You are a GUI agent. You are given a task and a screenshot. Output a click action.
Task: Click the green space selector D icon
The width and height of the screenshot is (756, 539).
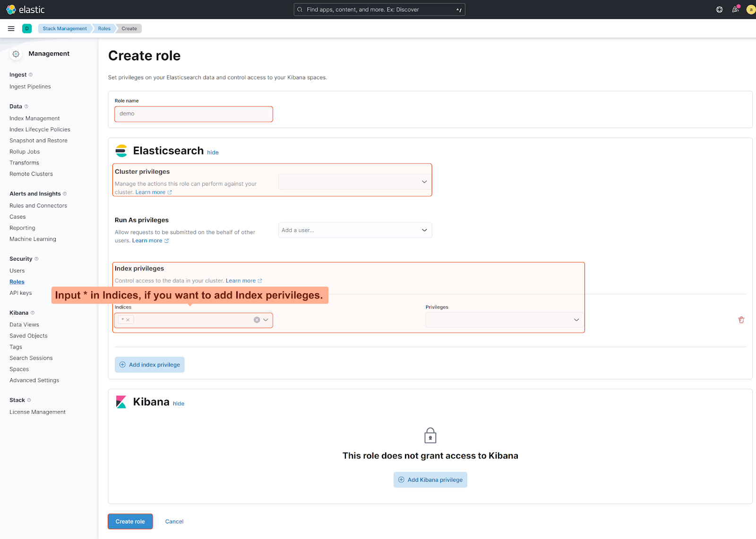27,28
